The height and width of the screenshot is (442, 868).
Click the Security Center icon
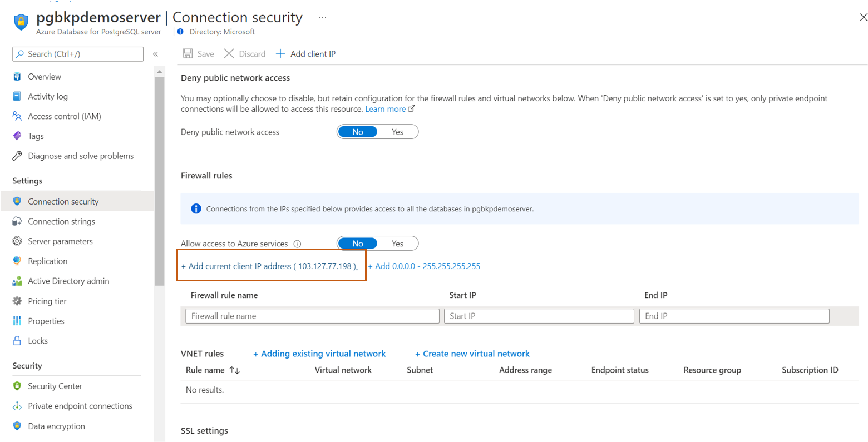point(17,386)
